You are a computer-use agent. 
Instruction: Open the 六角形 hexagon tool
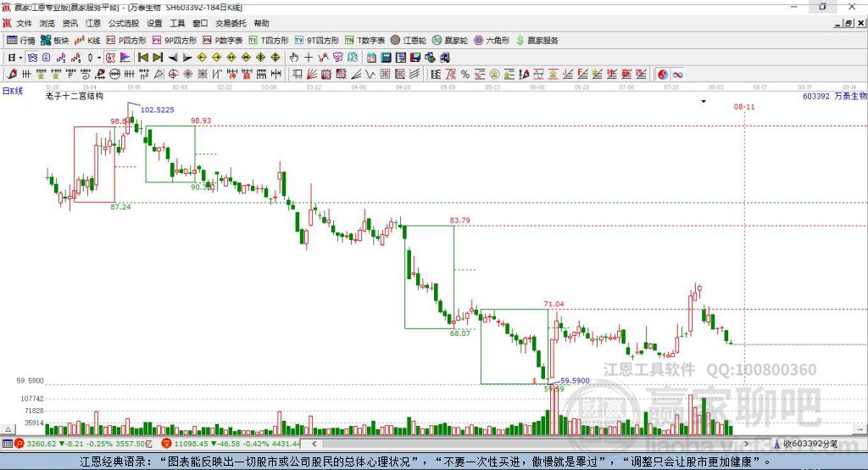[x=492, y=41]
